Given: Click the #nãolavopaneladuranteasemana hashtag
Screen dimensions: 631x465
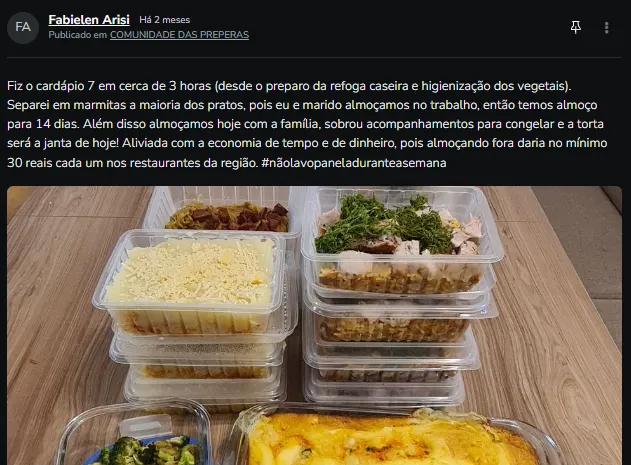Looking at the screenshot, I should point(354,163).
